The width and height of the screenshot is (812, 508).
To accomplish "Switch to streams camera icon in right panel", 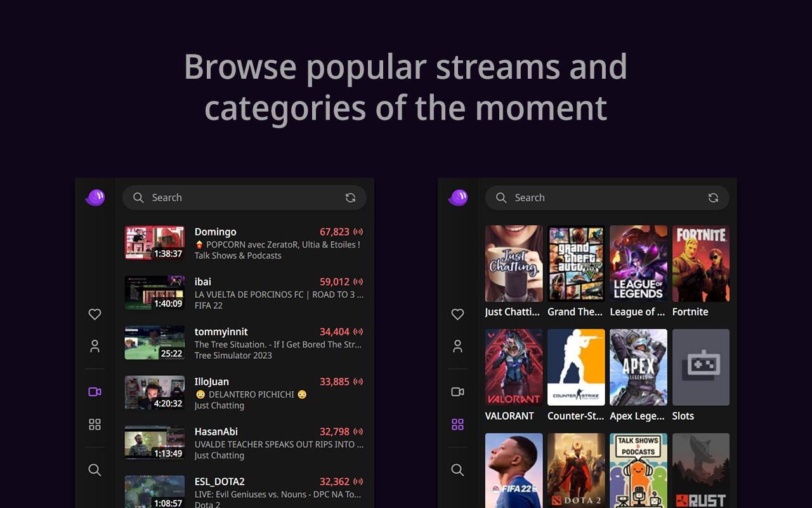I will pyautogui.click(x=457, y=392).
